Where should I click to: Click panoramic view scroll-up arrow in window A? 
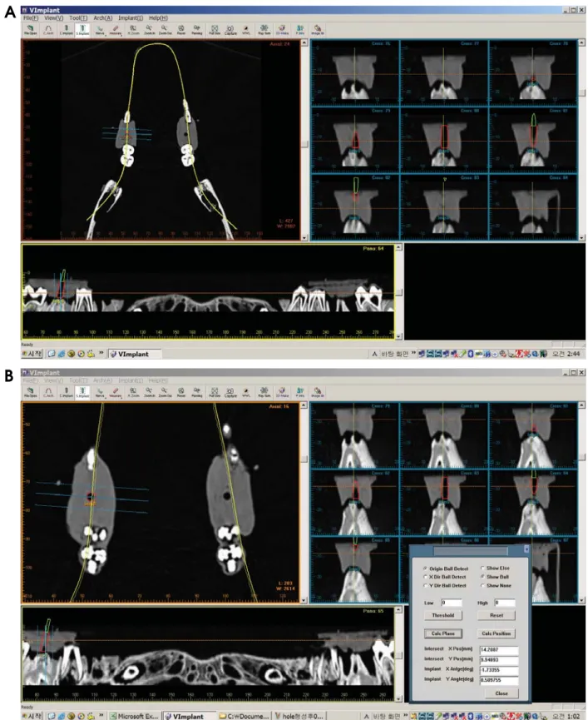click(x=398, y=247)
